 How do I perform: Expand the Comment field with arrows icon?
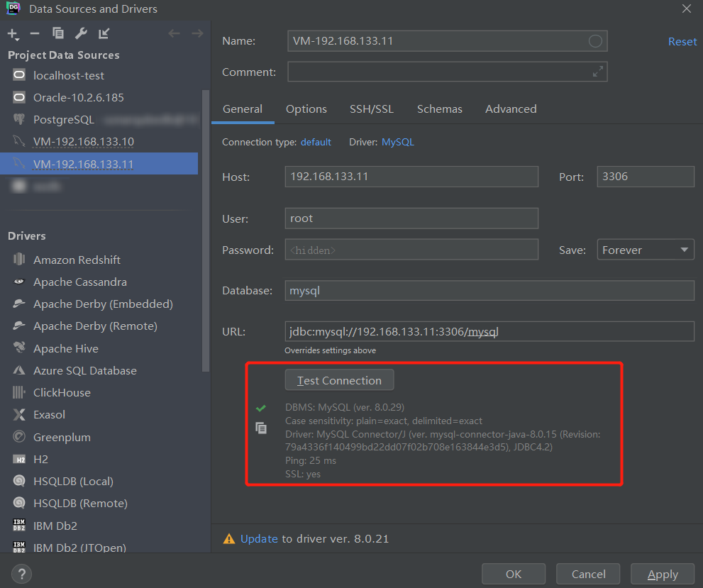(x=597, y=72)
